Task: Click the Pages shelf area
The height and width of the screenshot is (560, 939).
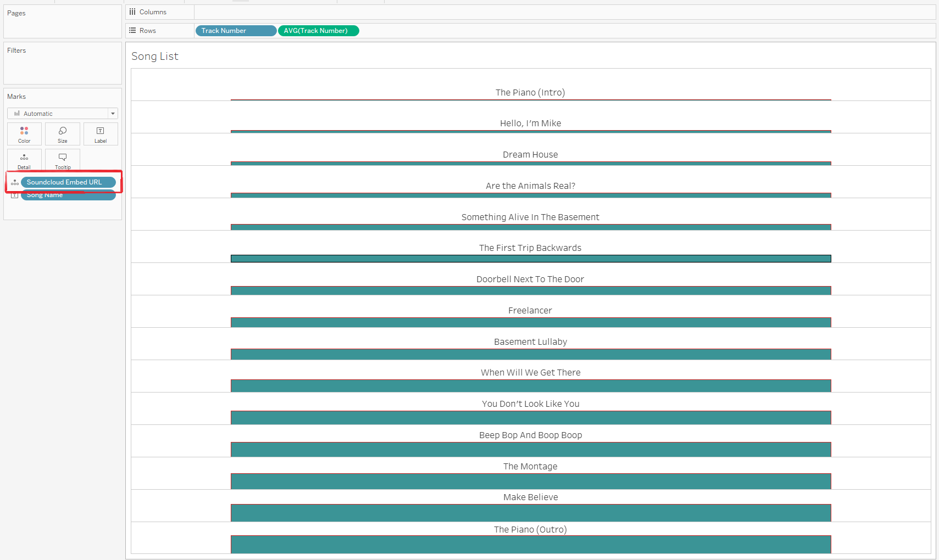Action: click(x=63, y=21)
